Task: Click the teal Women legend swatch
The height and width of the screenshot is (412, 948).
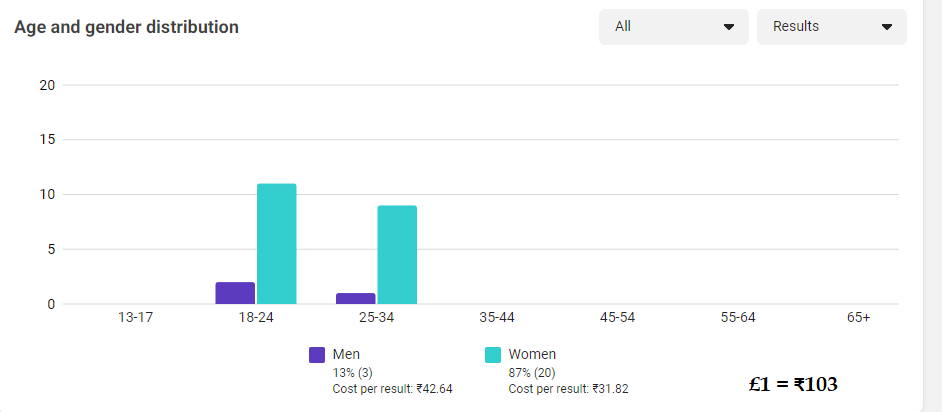Action: [493, 355]
